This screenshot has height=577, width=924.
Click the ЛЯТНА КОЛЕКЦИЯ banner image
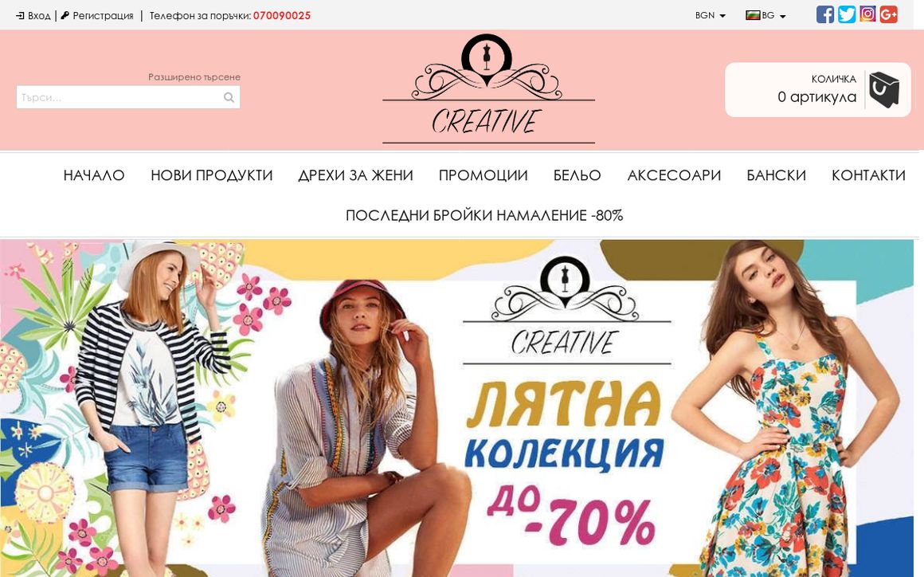tap(456, 408)
